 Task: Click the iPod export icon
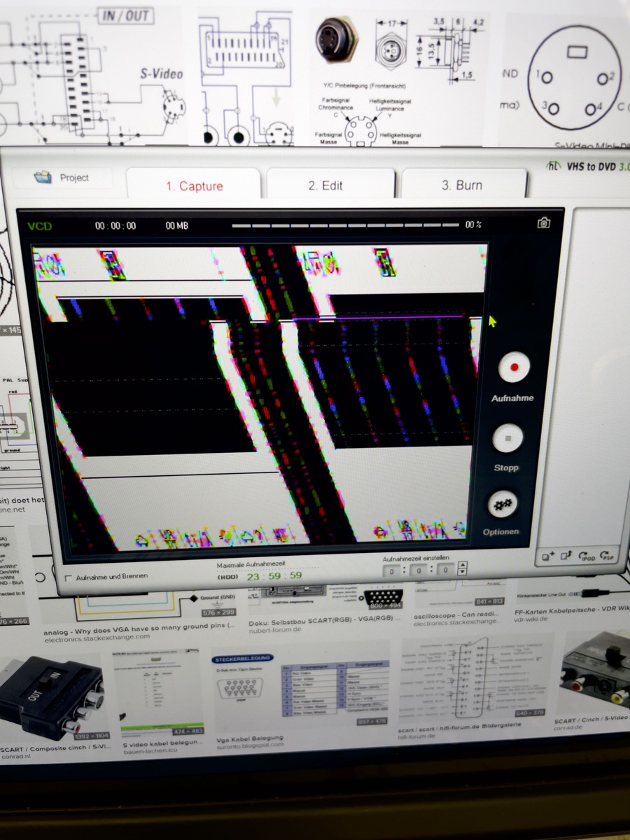[587, 555]
